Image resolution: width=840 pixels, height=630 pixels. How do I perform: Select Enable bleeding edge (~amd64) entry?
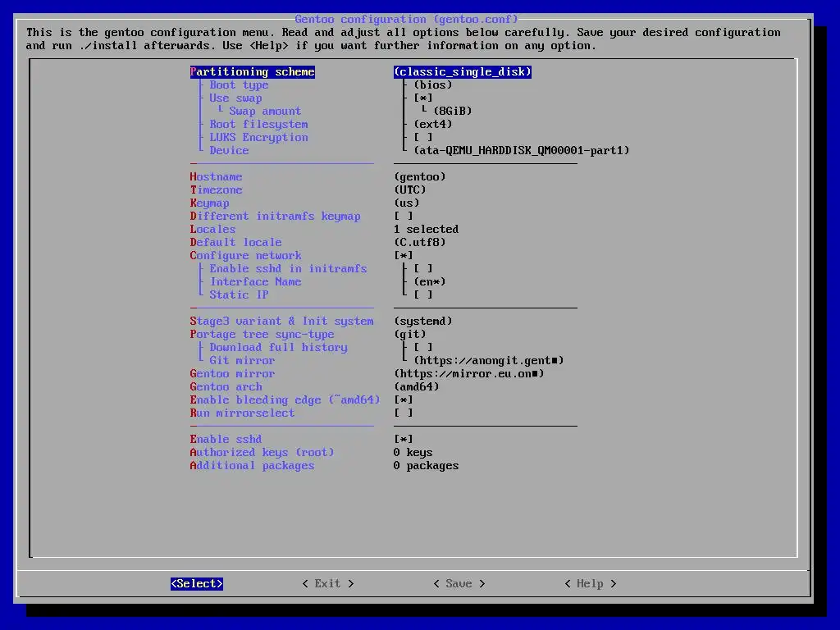tap(285, 400)
